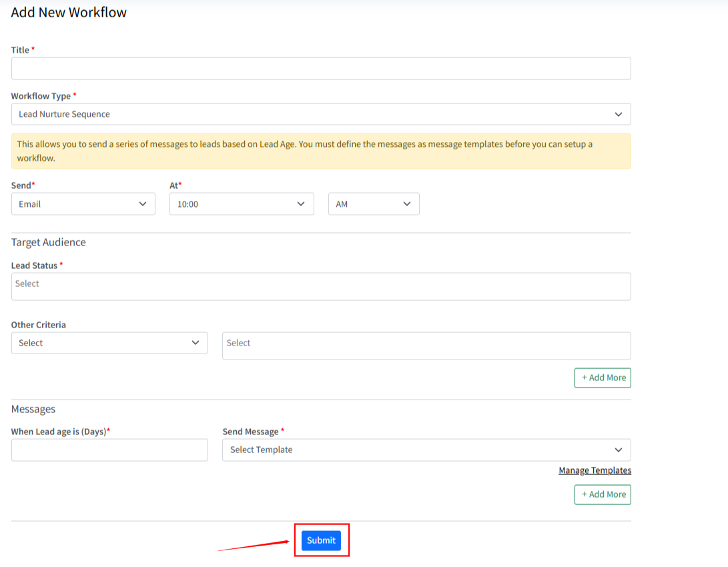Click Add More under the Messages section
The width and height of the screenshot is (728, 567).
tap(603, 494)
